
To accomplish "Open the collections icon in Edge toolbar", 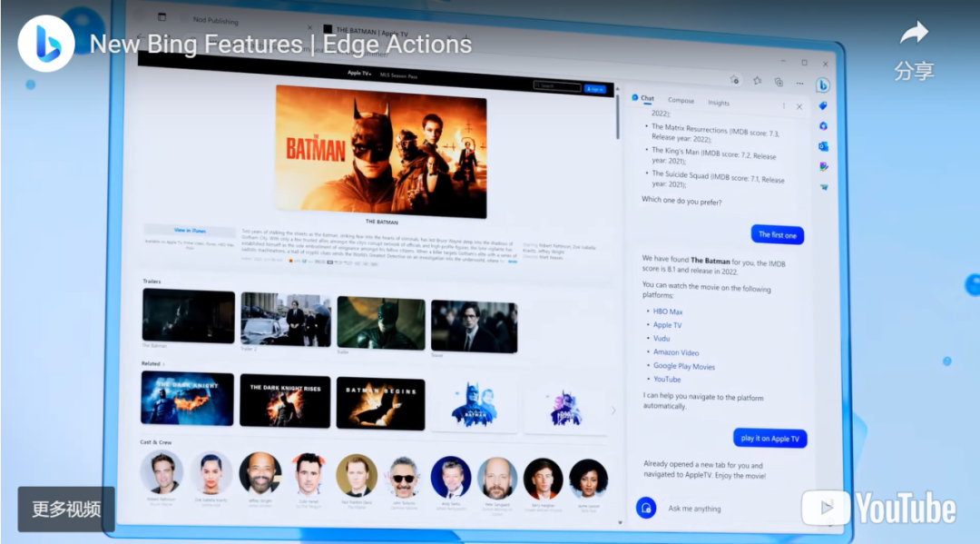I will (x=779, y=82).
